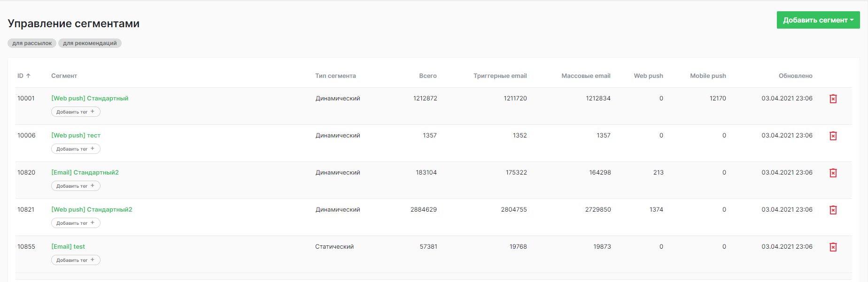Screen dimensions: 868x282
Task: Click the sort arrow on the ID column
Action: click(29, 75)
